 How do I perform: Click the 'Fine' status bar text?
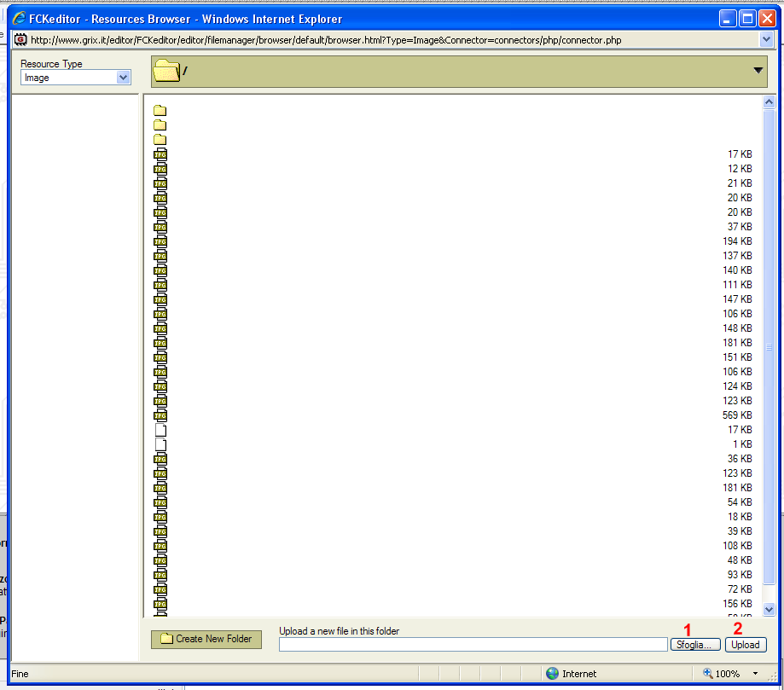[x=20, y=674]
